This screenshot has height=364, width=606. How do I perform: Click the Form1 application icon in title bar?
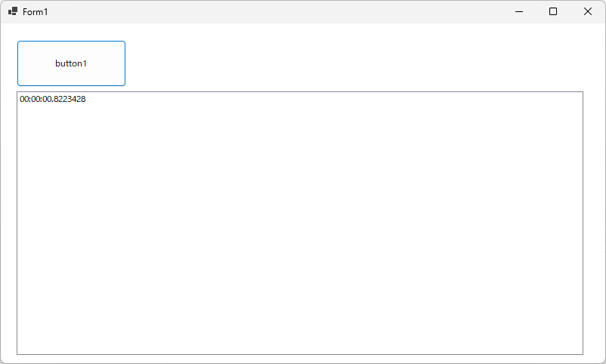pyautogui.click(x=13, y=11)
